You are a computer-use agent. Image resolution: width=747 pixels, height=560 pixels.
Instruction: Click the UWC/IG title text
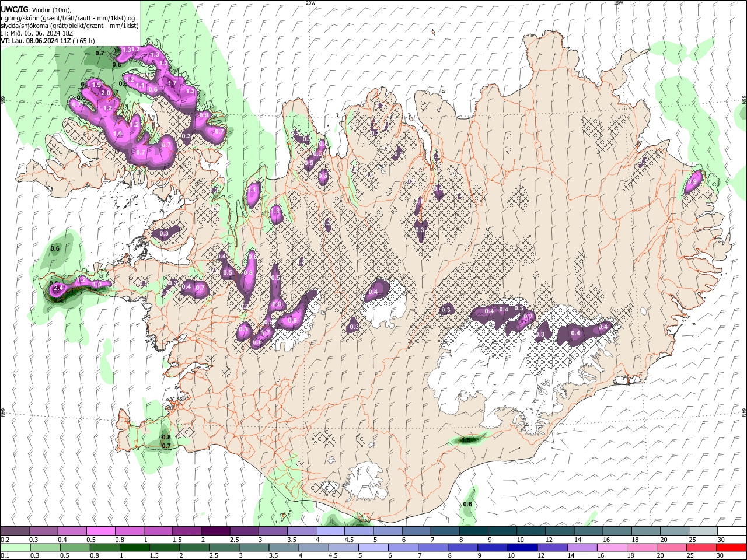15,9
